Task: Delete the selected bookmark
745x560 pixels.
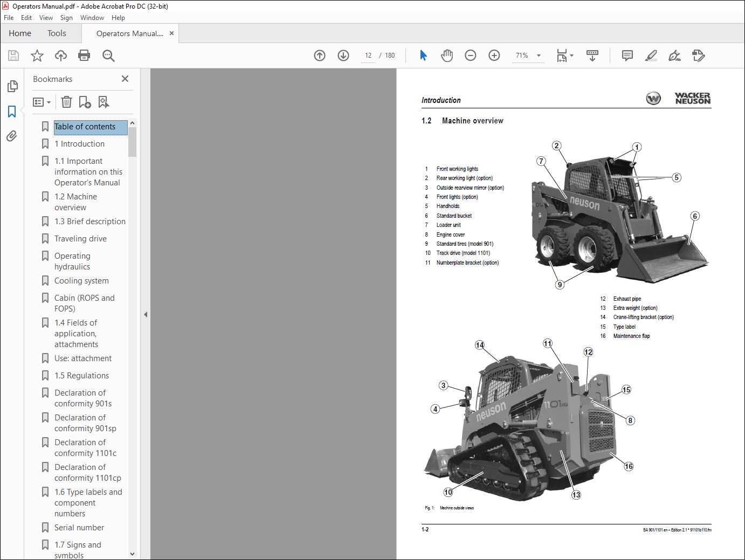Action: 66,102
